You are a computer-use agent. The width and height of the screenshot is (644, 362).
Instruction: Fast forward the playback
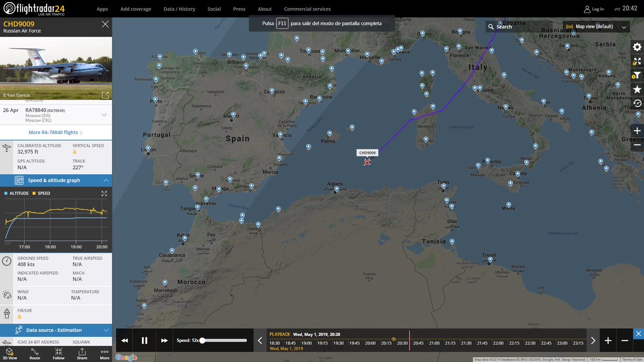(x=164, y=341)
